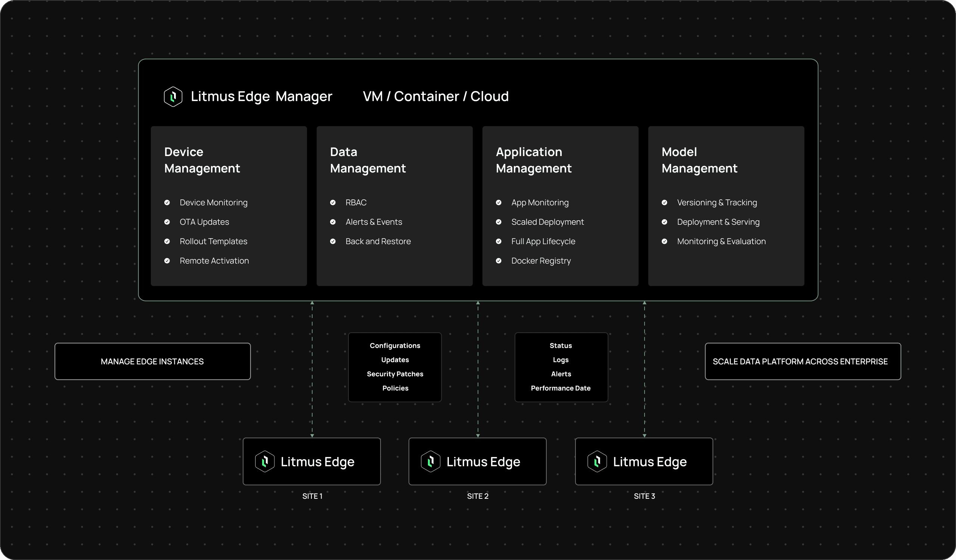Select the Litmus Edge icon for Site 3
The height and width of the screenshot is (560, 956).
(x=597, y=461)
